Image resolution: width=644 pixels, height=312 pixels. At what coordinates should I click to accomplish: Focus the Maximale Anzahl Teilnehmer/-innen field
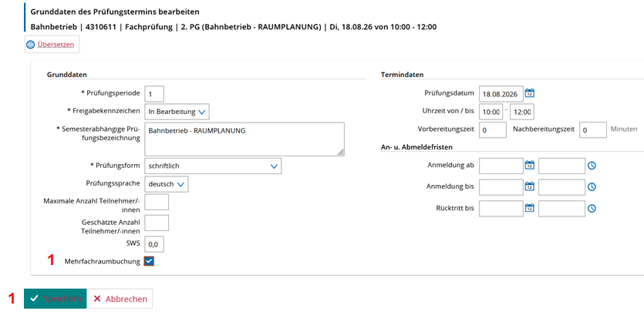click(x=157, y=202)
